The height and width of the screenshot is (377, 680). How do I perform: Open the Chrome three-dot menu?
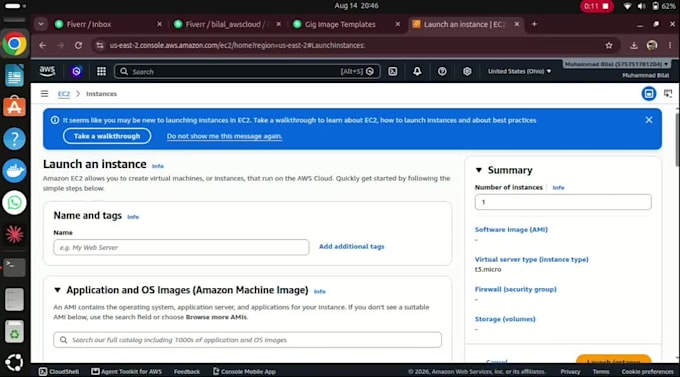[670, 45]
